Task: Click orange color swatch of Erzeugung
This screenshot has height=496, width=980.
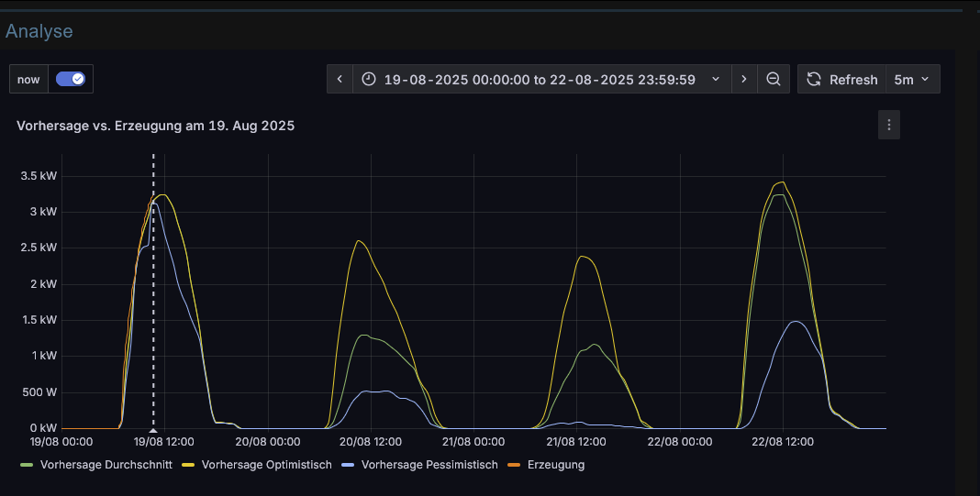Action: pyautogui.click(x=515, y=465)
